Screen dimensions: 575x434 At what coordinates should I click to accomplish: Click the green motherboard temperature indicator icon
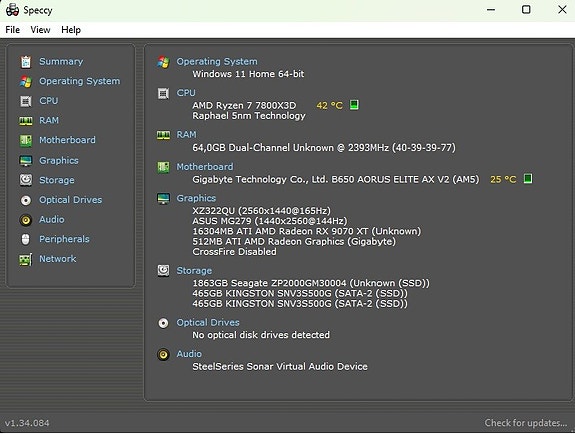click(x=528, y=179)
